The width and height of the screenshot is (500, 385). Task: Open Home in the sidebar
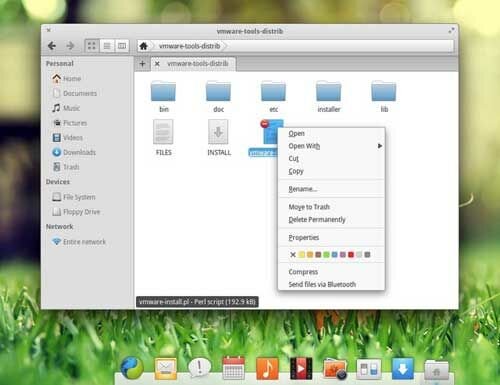(67, 79)
